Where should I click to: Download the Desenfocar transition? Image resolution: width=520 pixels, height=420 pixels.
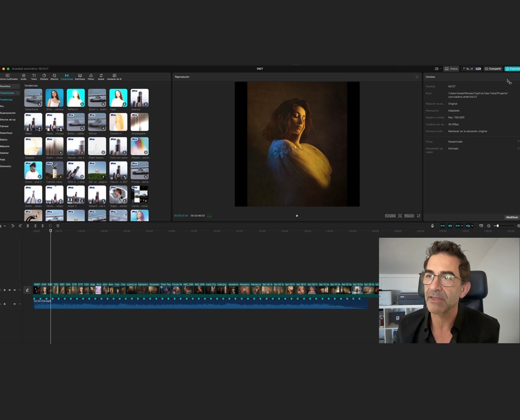pyautogui.click(x=40, y=104)
